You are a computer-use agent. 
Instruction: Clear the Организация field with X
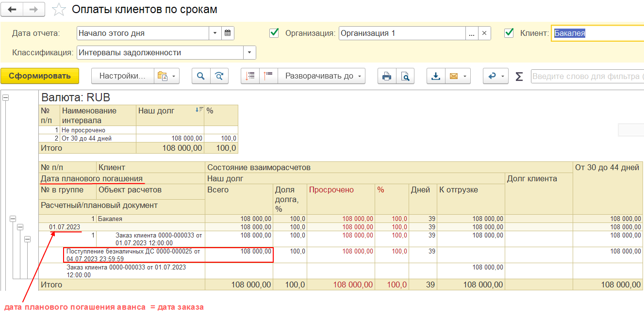pos(484,33)
